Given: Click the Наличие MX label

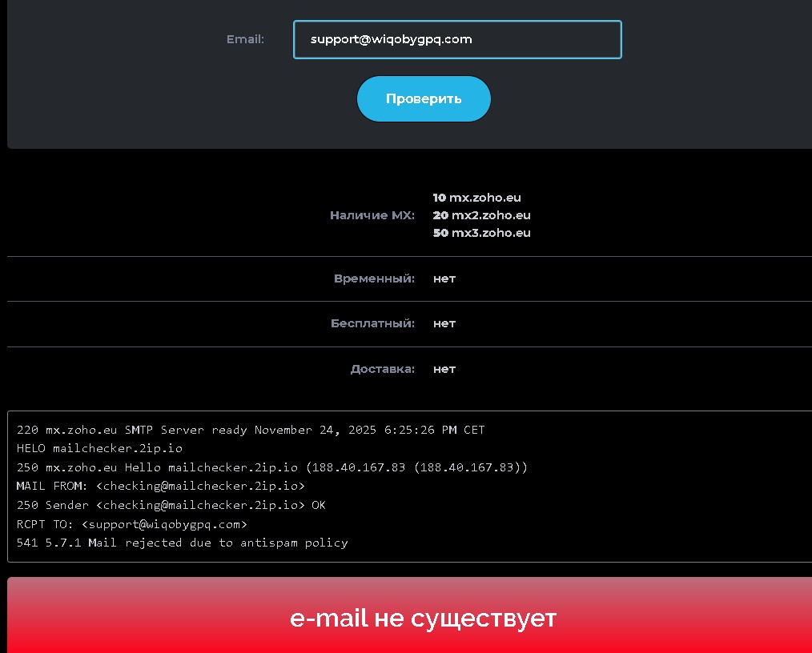Looking at the screenshot, I should (x=372, y=214).
